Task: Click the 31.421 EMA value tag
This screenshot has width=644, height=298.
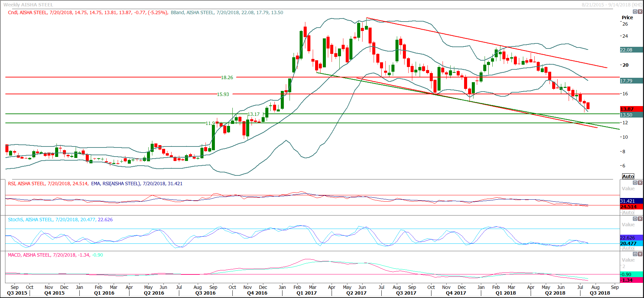Action: pos(631,201)
